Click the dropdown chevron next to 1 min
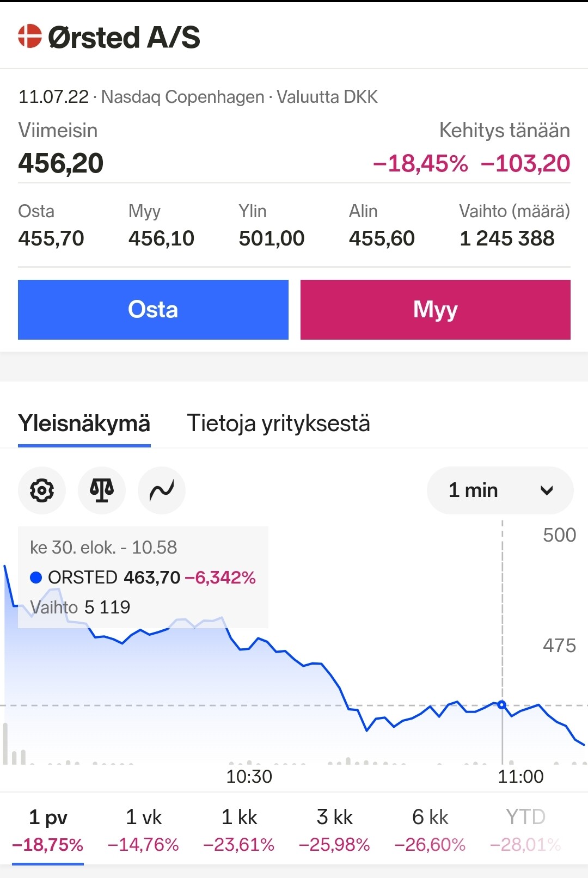This screenshot has width=588, height=878. pos(547,490)
